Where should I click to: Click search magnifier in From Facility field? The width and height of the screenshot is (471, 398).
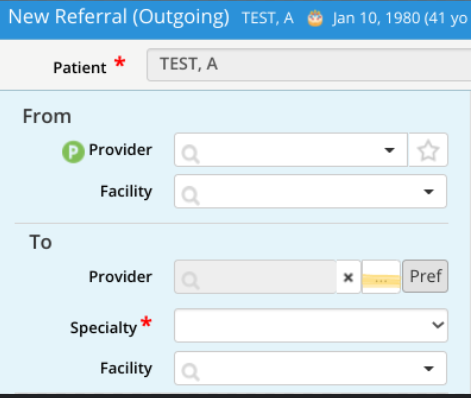coord(190,195)
